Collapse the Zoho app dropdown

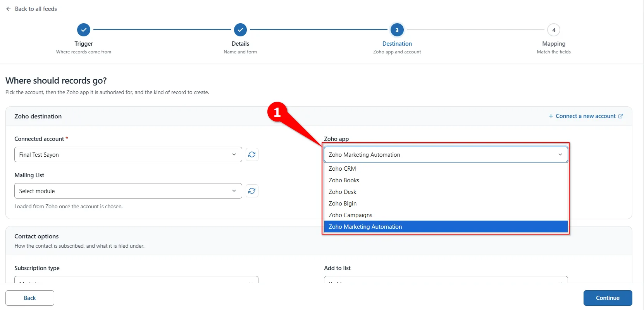(446, 154)
